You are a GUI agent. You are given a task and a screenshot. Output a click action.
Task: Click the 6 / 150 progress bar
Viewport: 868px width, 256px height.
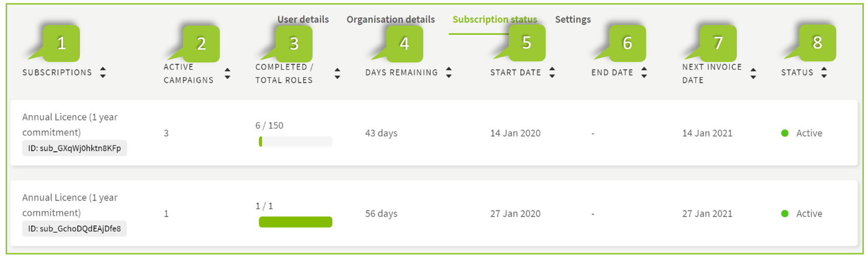pos(296,142)
